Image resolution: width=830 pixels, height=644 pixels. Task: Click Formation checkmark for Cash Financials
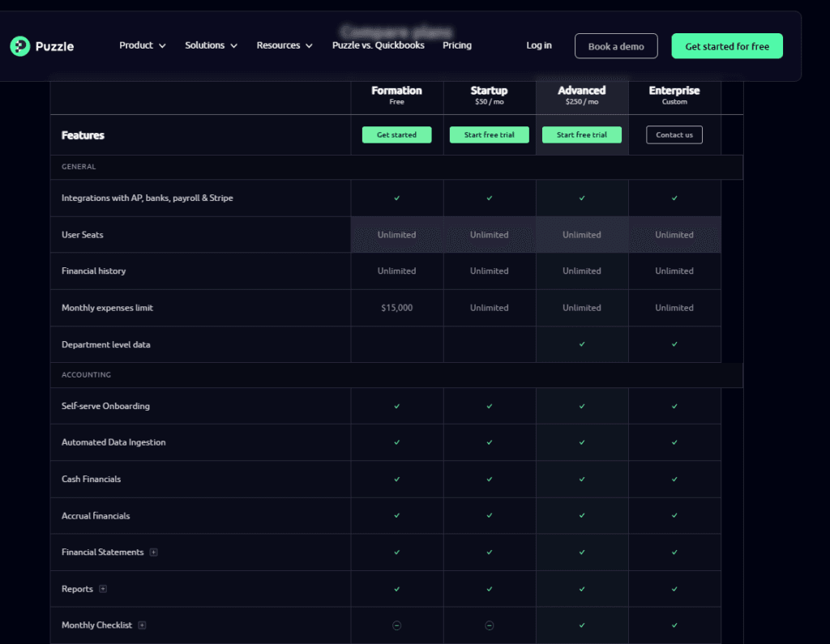(396, 480)
